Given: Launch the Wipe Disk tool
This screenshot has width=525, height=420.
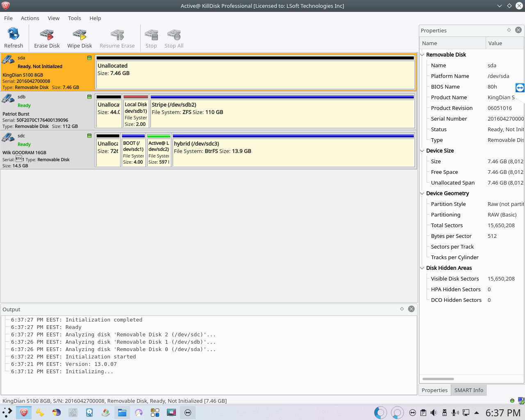Looking at the screenshot, I should tap(80, 38).
